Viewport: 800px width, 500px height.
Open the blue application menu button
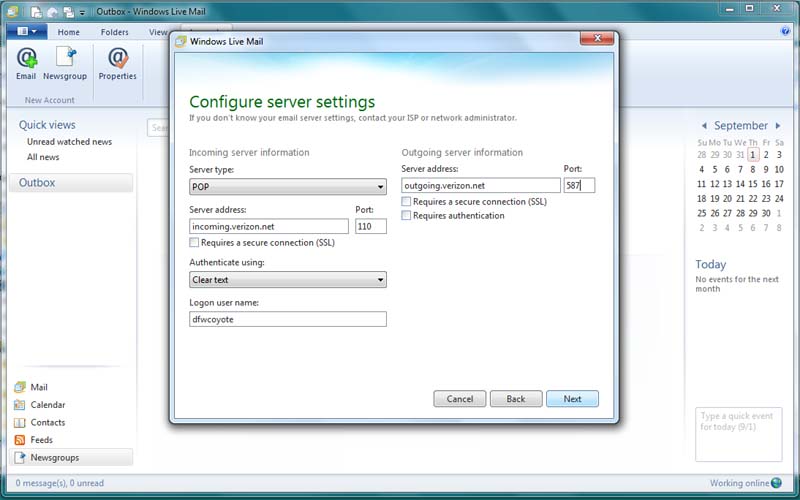coord(27,32)
